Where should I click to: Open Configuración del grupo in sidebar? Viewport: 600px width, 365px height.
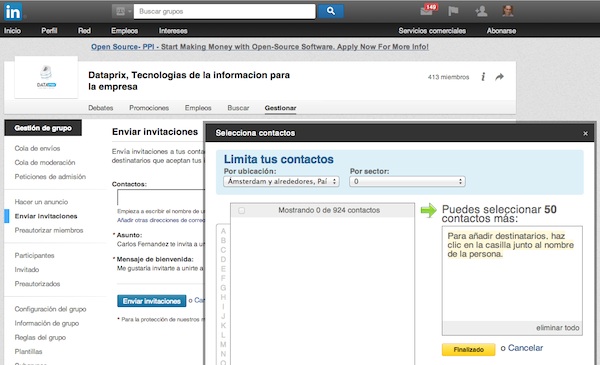(x=51, y=309)
